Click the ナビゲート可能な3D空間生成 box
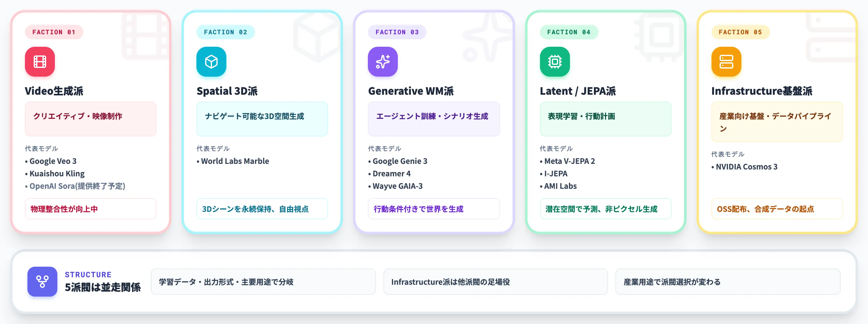Screen dimensions: 868x324 coord(262,119)
